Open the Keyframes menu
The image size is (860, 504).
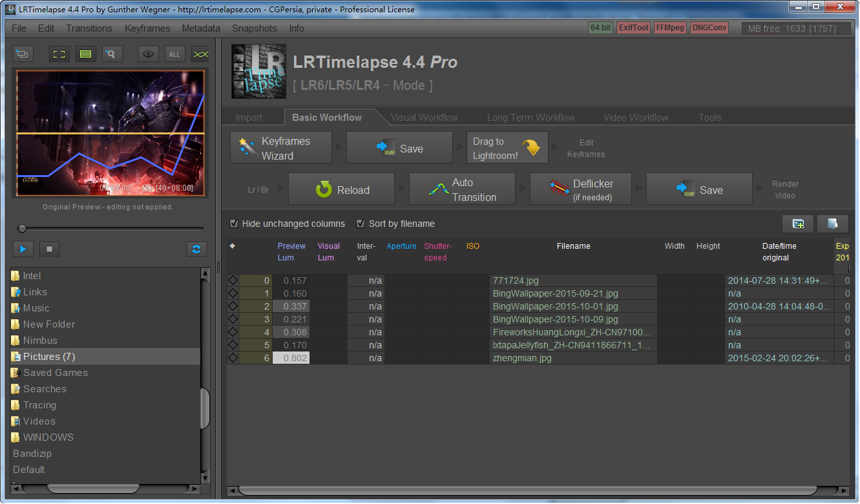[x=147, y=28]
